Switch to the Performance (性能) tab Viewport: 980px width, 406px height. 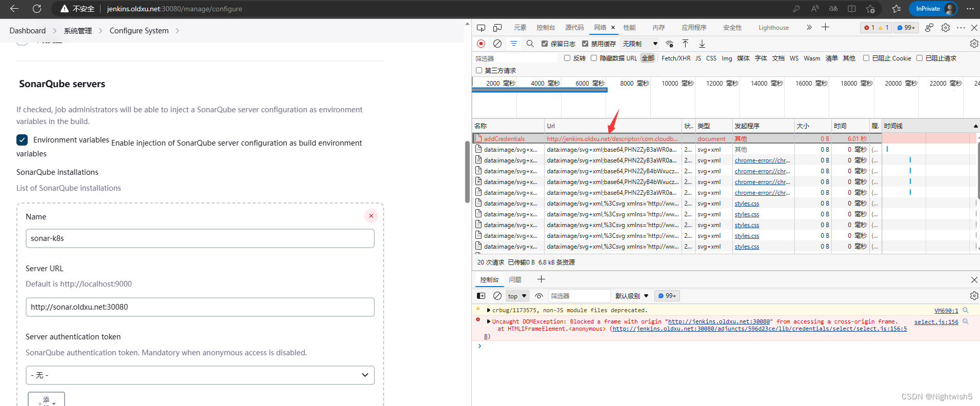click(629, 28)
